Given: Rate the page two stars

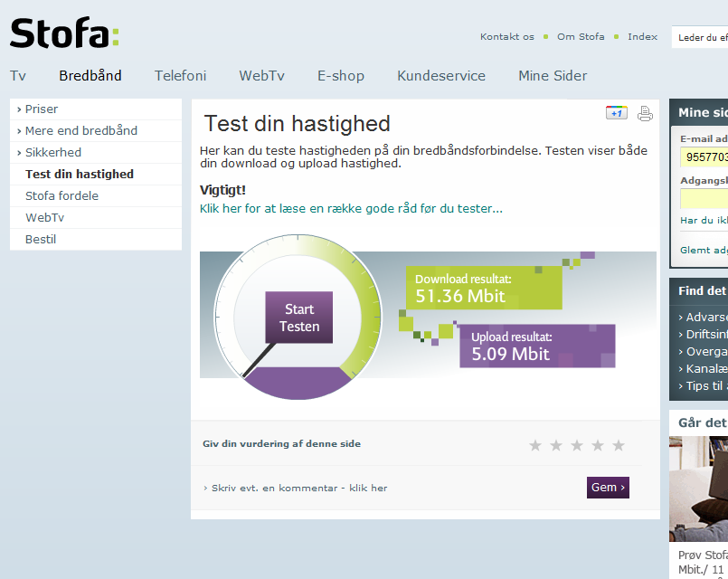Looking at the screenshot, I should pos(556,446).
